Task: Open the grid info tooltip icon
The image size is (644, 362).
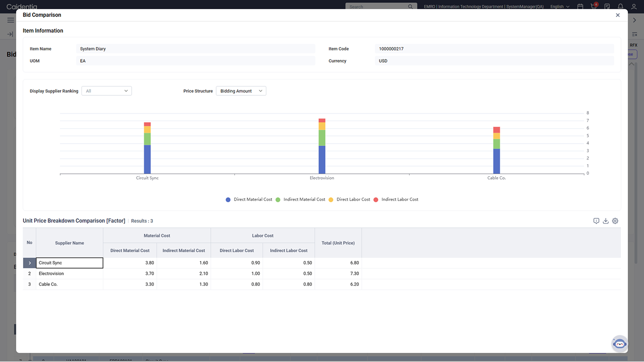Action: click(x=596, y=221)
